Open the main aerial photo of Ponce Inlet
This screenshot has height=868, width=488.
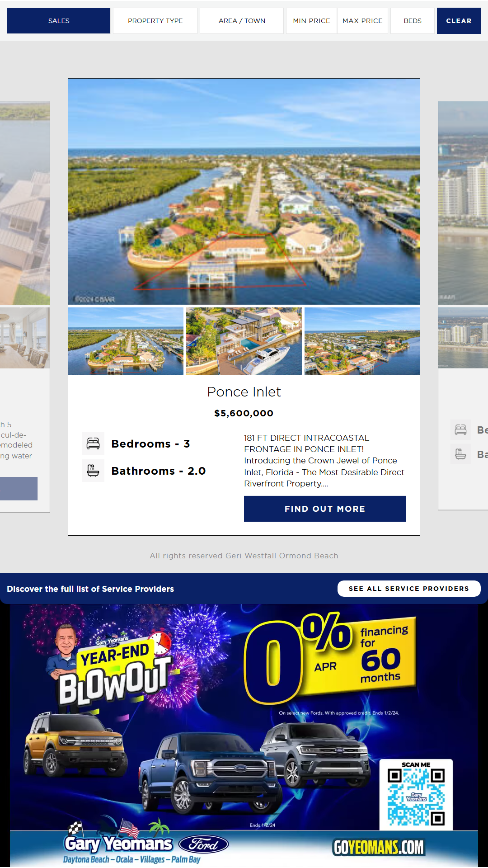click(244, 191)
